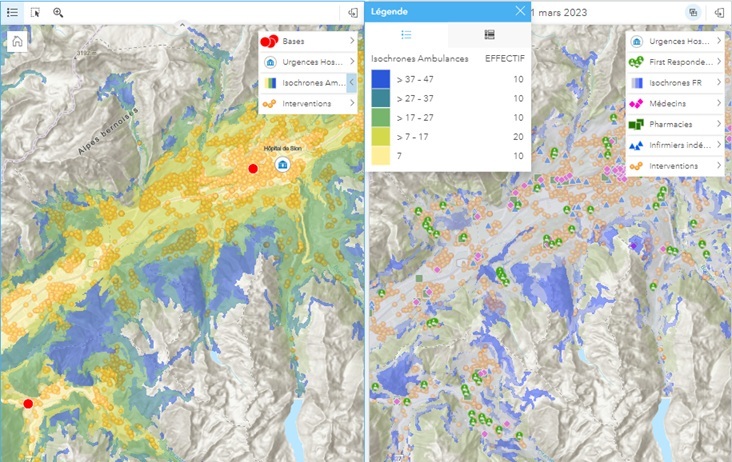This screenshot has width=732, height=462.
Task: Activate the select features tool icon
Action: [x=35, y=13]
